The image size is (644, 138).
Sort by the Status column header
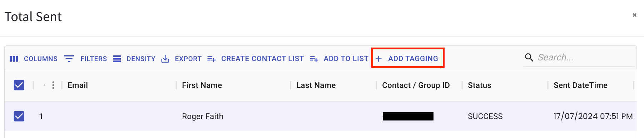(x=479, y=85)
